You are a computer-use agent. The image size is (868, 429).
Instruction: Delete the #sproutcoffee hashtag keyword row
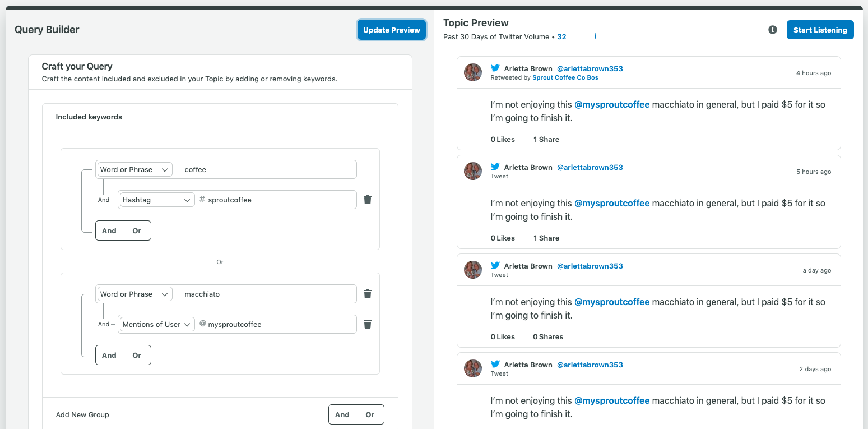(x=368, y=200)
